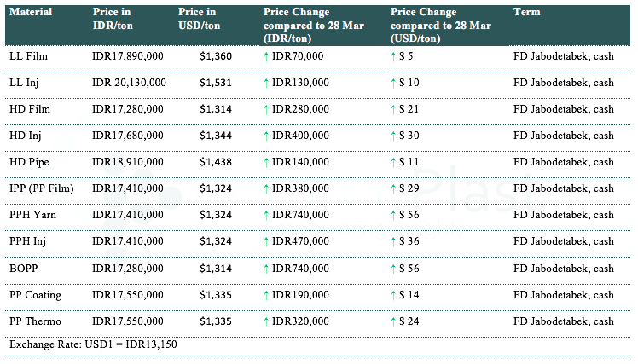Select the up arrow beside IDR400,000
The image size is (638, 364).
tap(267, 136)
